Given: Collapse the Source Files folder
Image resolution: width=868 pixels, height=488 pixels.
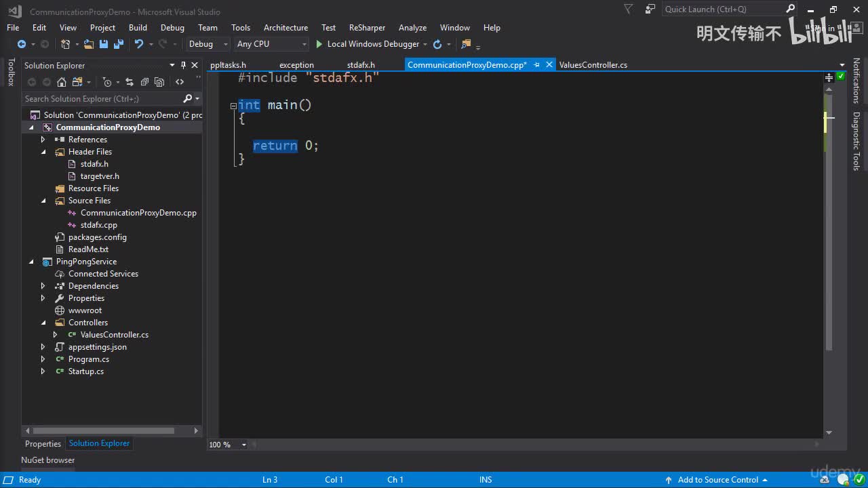Looking at the screenshot, I should [x=43, y=201].
